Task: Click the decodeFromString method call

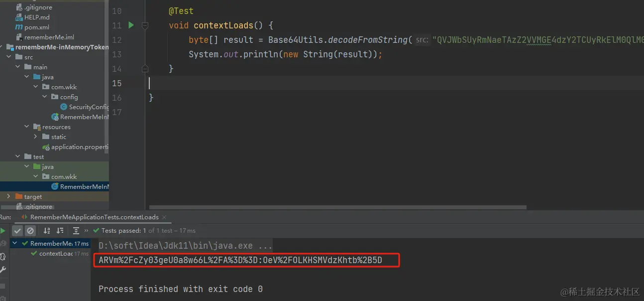Action: [x=368, y=40]
